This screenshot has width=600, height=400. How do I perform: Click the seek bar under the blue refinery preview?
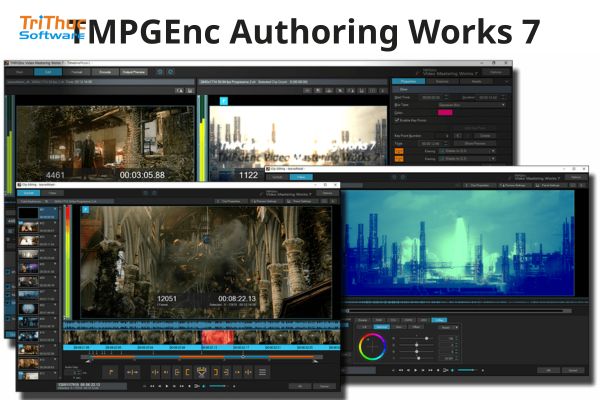coord(458,311)
